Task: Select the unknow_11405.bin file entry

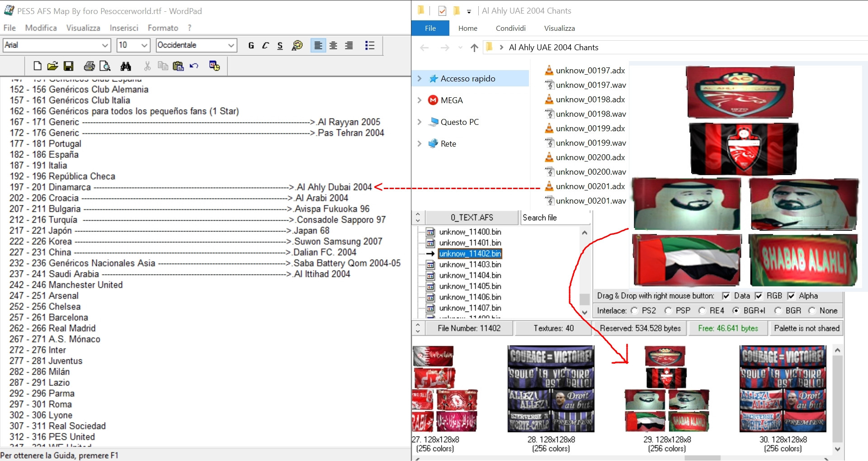Action: tap(470, 286)
